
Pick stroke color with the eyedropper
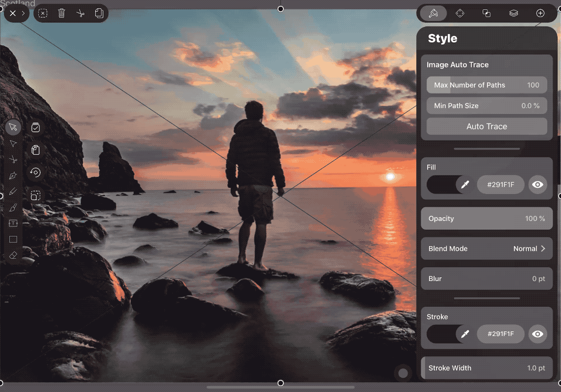(465, 334)
